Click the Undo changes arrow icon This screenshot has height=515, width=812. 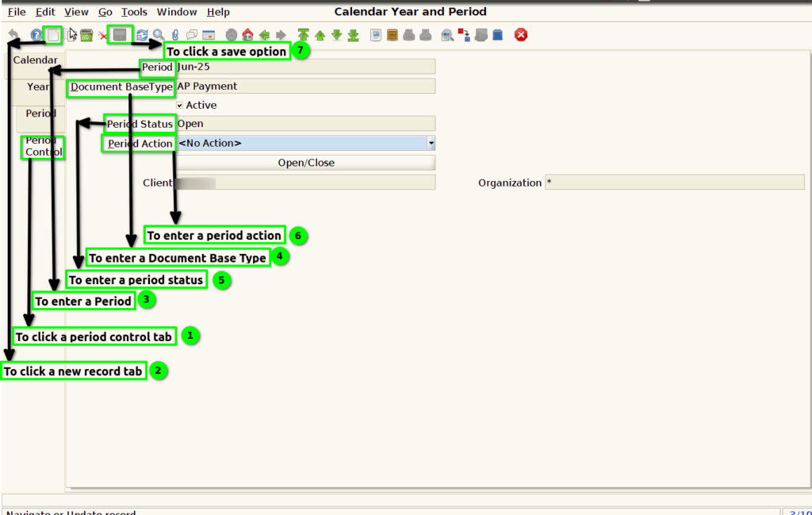point(13,35)
